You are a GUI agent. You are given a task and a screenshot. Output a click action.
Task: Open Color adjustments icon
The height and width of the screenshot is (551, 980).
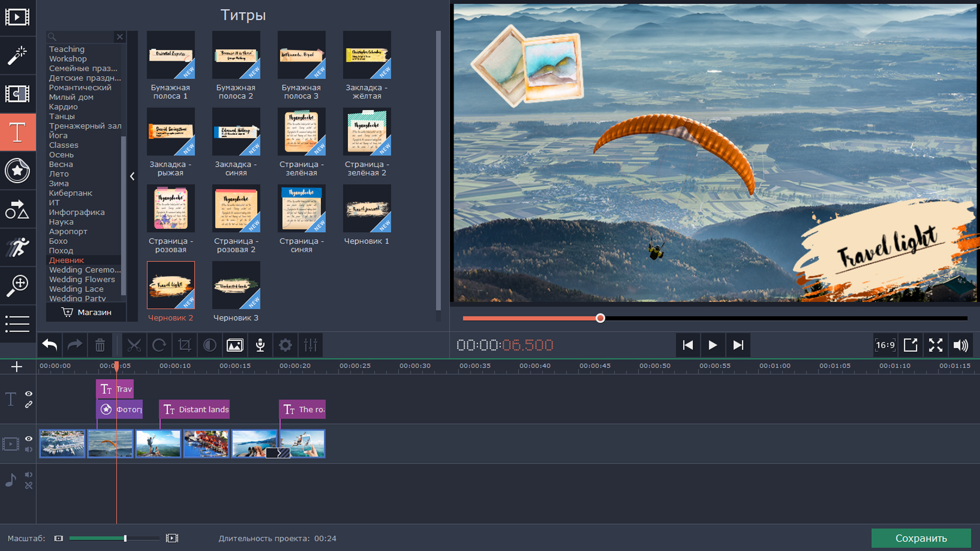pyautogui.click(x=210, y=345)
